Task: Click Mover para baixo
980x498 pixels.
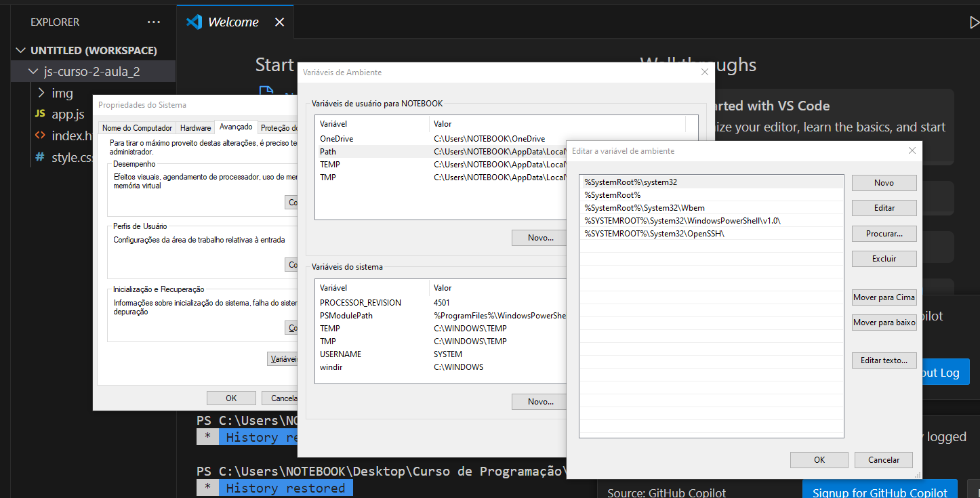Action: coord(884,323)
